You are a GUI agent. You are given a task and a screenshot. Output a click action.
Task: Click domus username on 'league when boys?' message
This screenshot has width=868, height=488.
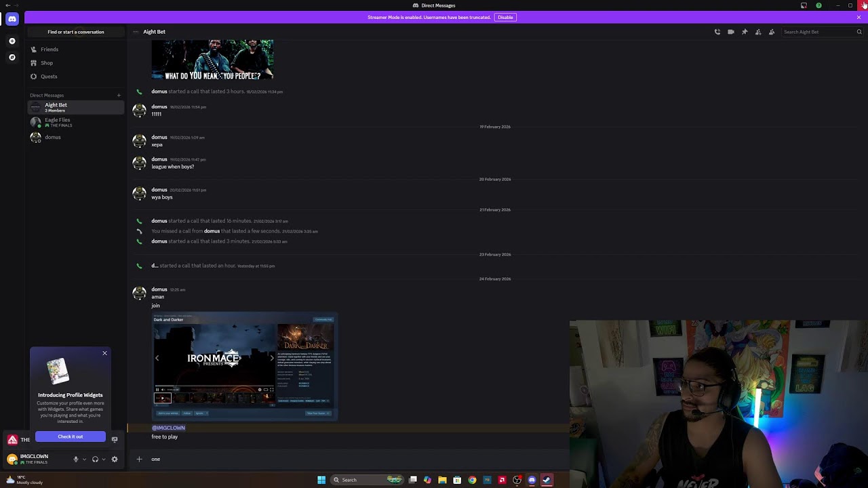click(x=159, y=159)
